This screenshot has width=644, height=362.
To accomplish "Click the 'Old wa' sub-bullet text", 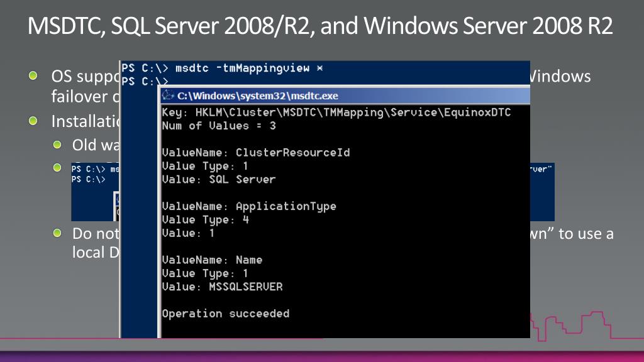I will click(96, 145).
